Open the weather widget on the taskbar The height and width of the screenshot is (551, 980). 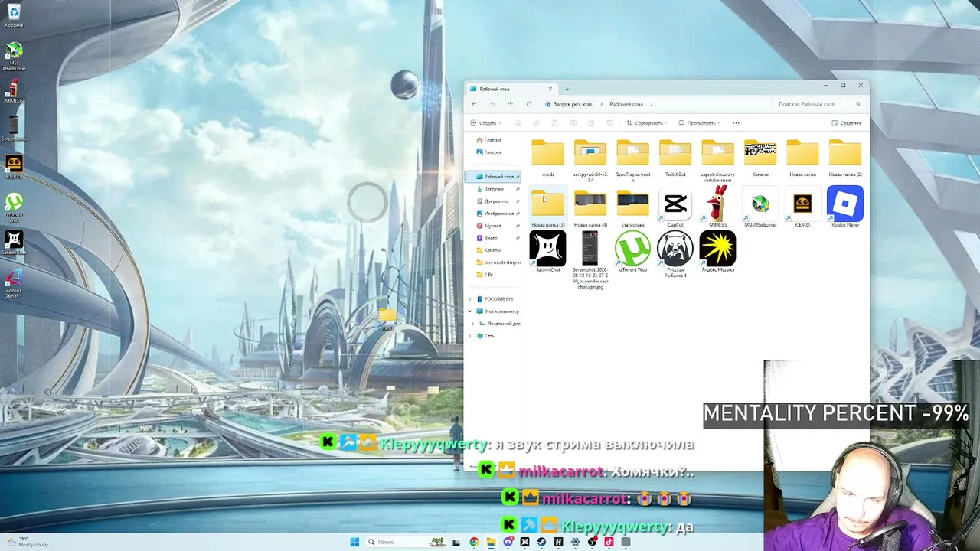pyautogui.click(x=27, y=542)
